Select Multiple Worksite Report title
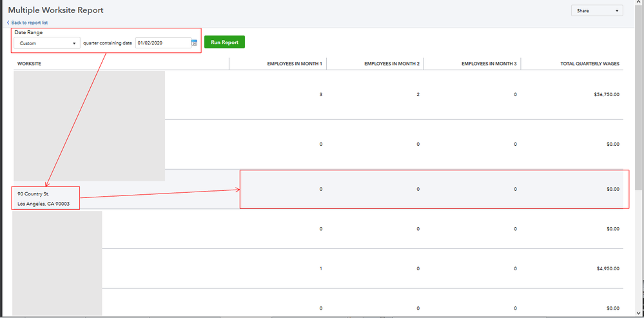Viewport: 644px width, 318px height. pos(55,10)
